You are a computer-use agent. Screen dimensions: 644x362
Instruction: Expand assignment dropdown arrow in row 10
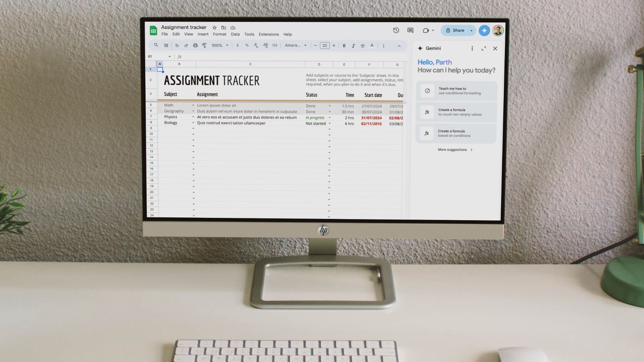pyautogui.click(x=193, y=134)
